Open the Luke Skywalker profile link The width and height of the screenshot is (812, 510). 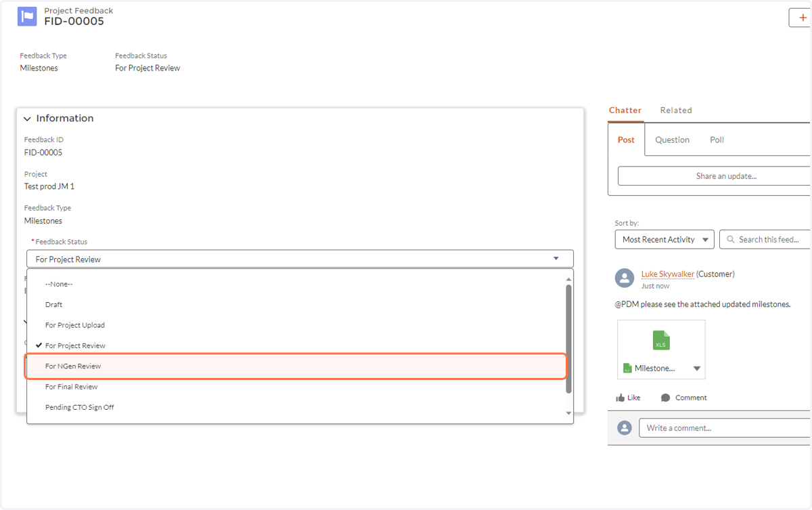[667, 274]
